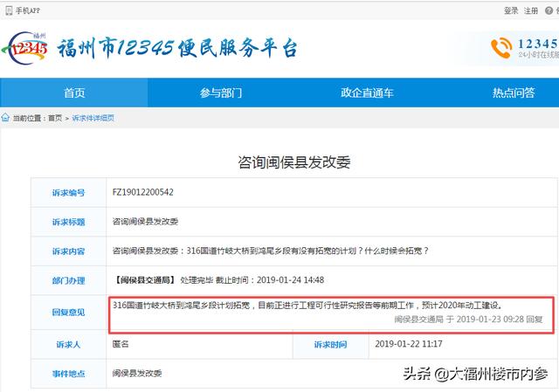559x392 pixels.
Task: Open the 手机APP link
Action: tap(27, 10)
